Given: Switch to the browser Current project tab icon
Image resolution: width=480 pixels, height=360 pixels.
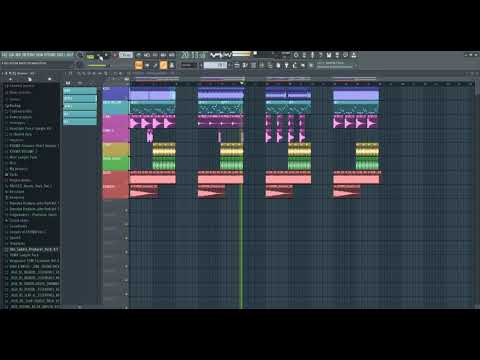Looking at the screenshot, I should (x=30, y=79).
